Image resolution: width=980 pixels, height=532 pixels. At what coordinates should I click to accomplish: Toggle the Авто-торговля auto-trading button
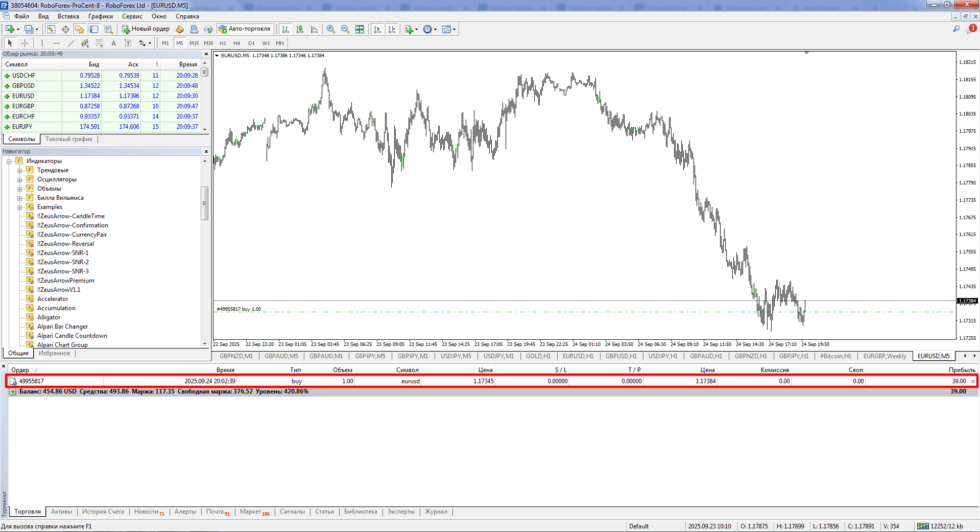245,29
